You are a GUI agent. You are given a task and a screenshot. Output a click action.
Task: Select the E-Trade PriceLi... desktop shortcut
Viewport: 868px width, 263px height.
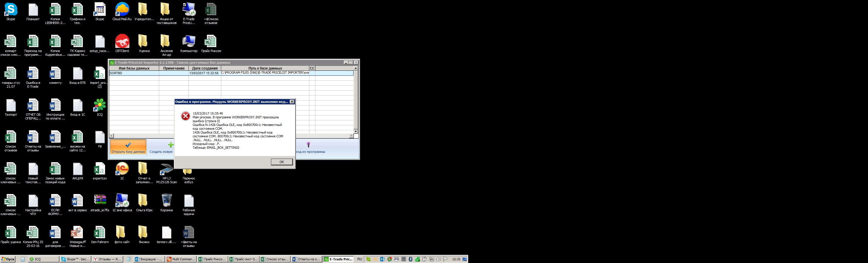pos(189,14)
